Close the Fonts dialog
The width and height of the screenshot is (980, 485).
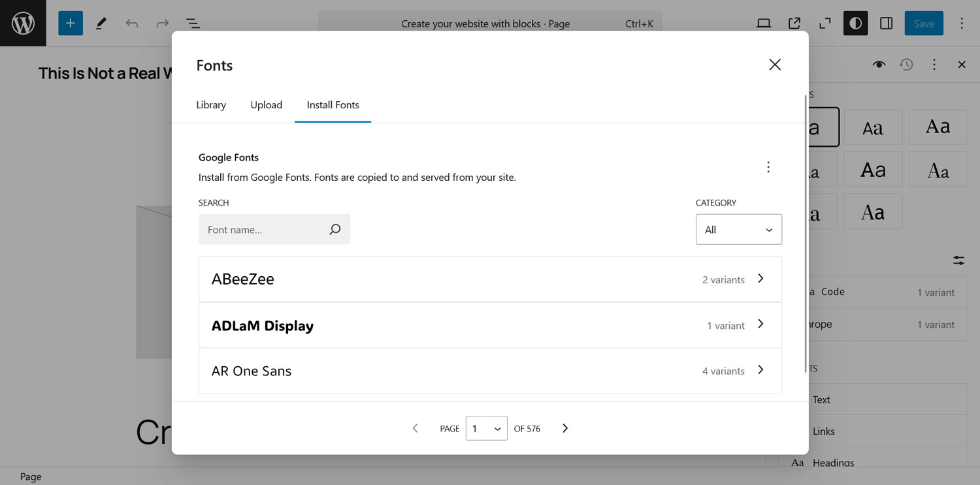[775, 65]
